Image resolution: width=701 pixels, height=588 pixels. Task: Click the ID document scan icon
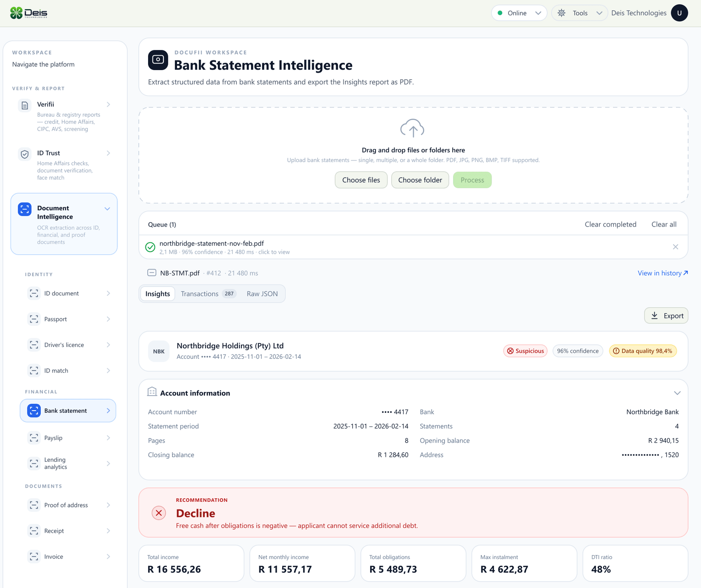click(x=34, y=293)
